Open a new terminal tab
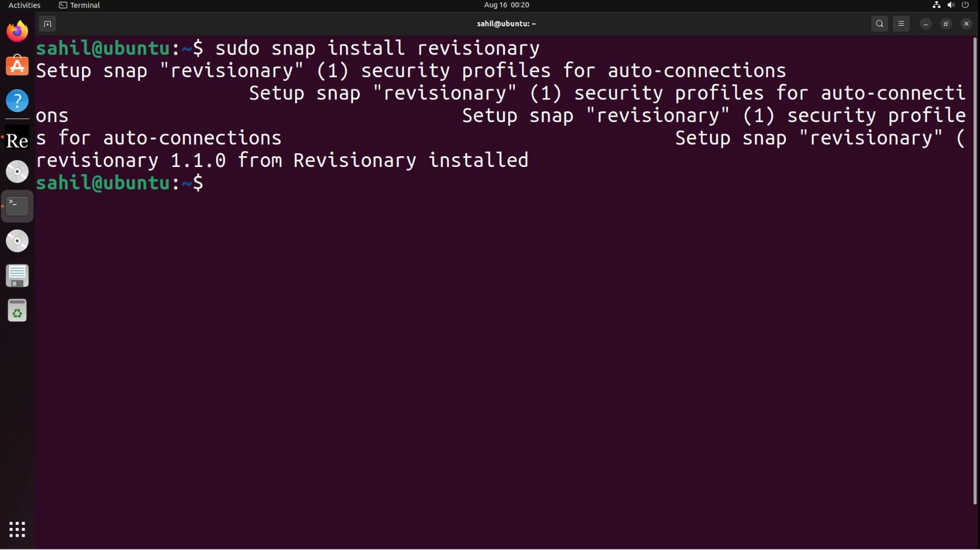The image size is (980, 550). [47, 24]
